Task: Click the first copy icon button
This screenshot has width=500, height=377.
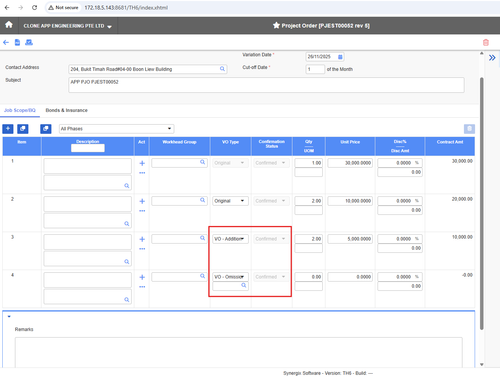Action: [23, 129]
